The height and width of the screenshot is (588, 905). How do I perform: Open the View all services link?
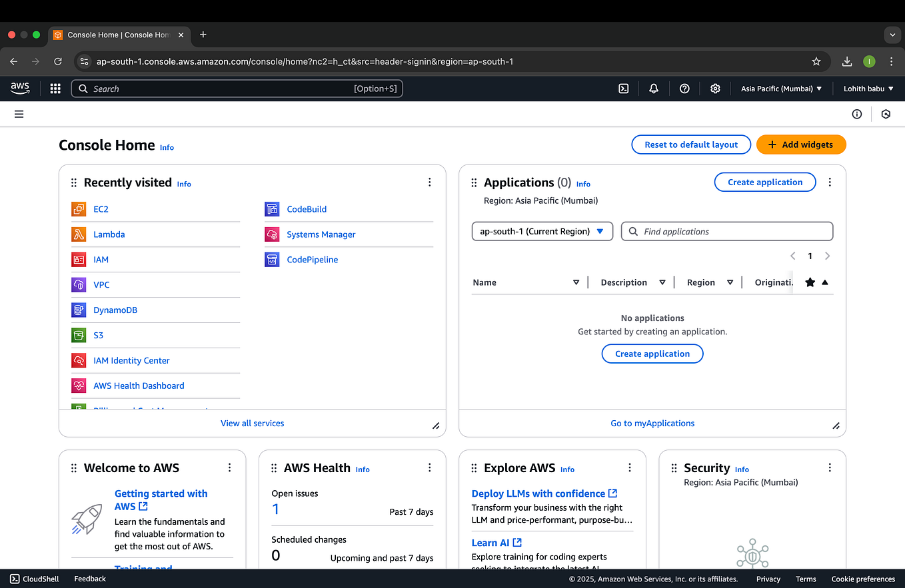pyautogui.click(x=252, y=423)
